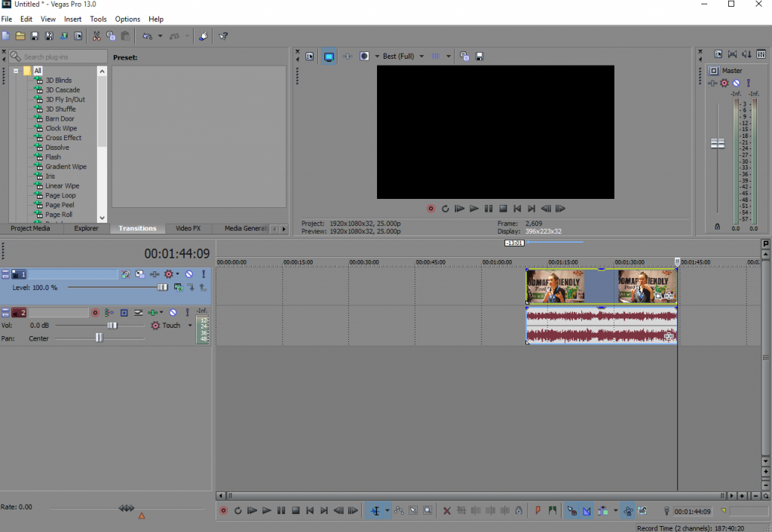Select first video clip thumbnail on timeline
772x532 pixels.
(x=556, y=286)
